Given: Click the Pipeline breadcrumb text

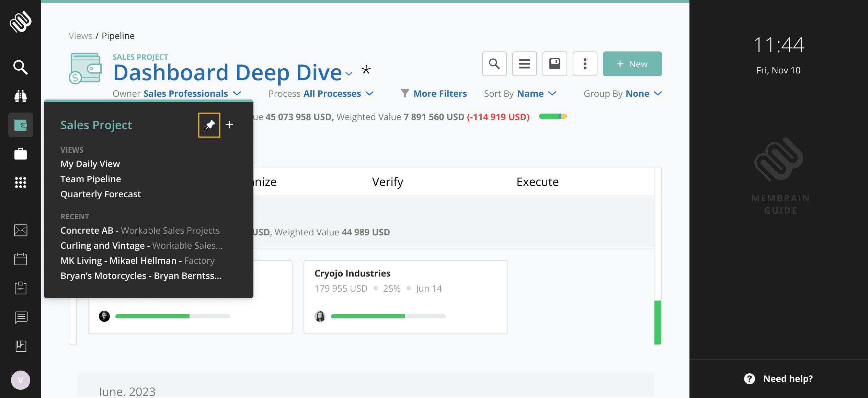Looking at the screenshot, I should tap(118, 36).
